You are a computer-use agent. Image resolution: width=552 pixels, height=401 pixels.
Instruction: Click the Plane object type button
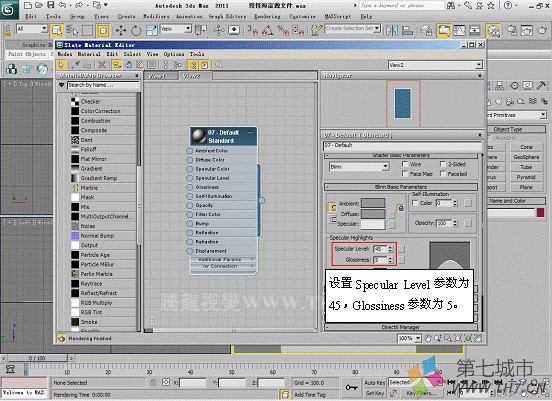pyautogui.click(x=526, y=187)
